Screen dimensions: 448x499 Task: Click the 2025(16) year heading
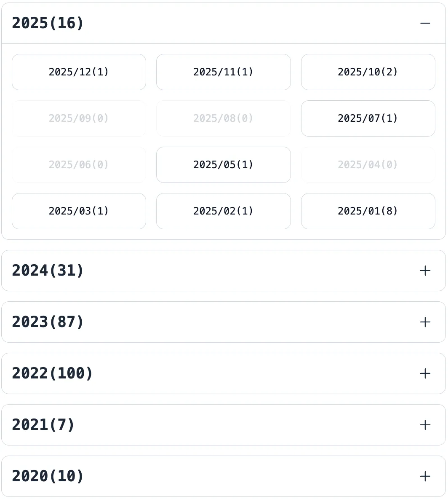(48, 23)
